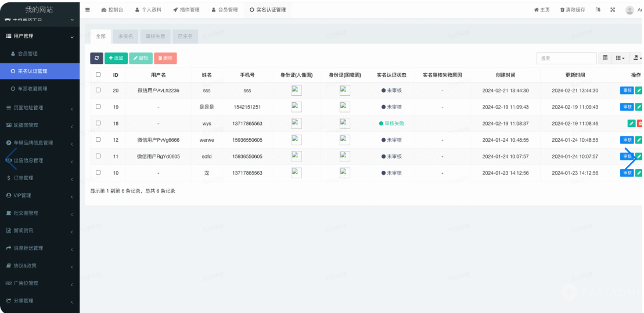
Task: Switch to the 审核失败 filter tab
Action: (155, 37)
